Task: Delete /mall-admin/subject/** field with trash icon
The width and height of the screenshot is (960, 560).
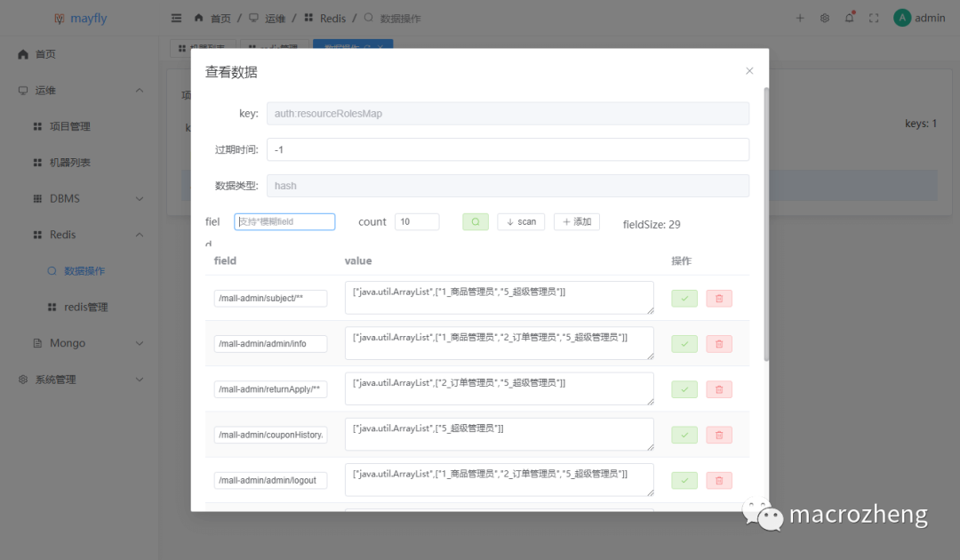Action: (x=719, y=298)
